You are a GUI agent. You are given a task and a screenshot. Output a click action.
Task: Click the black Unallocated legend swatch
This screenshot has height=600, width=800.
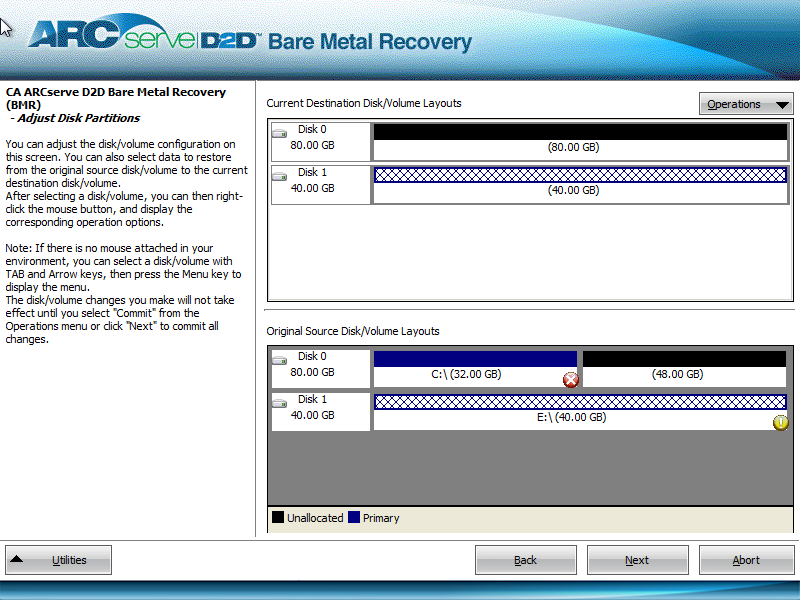point(278,517)
